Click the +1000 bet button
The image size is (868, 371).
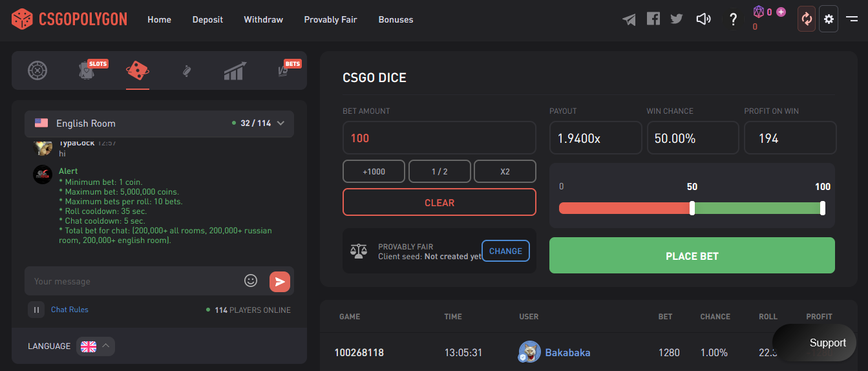click(374, 171)
